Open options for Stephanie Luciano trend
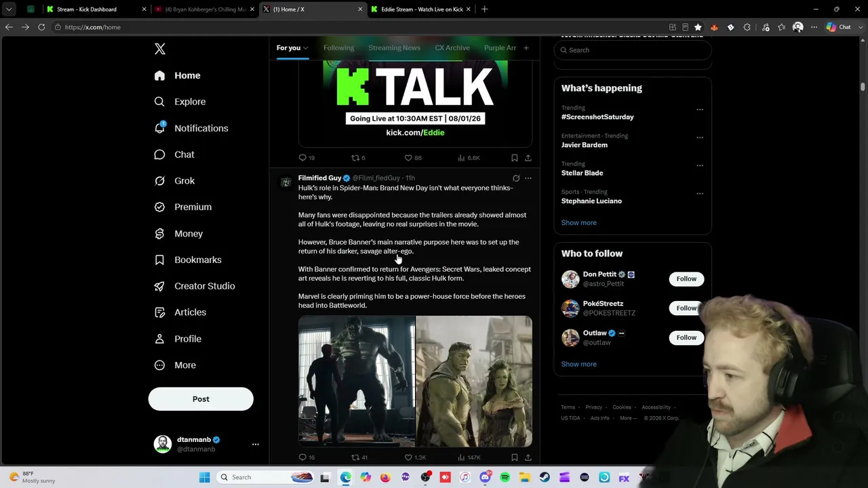The width and height of the screenshot is (868, 488). [700, 194]
